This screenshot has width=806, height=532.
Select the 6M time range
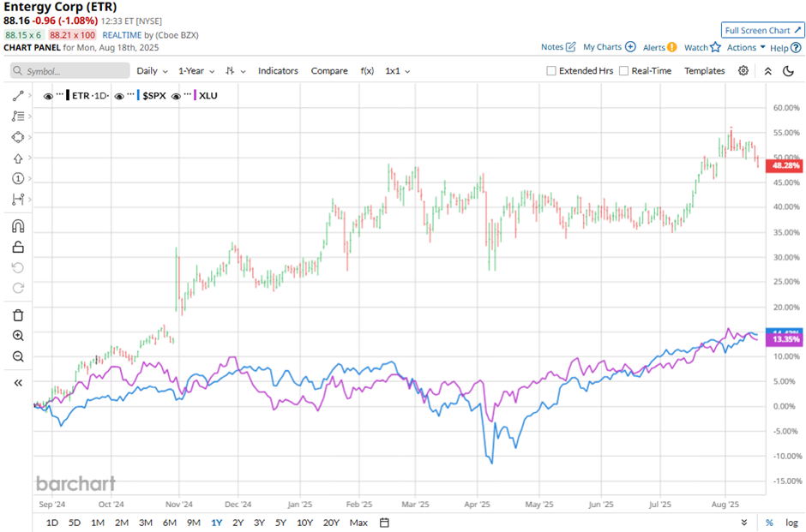click(170, 523)
